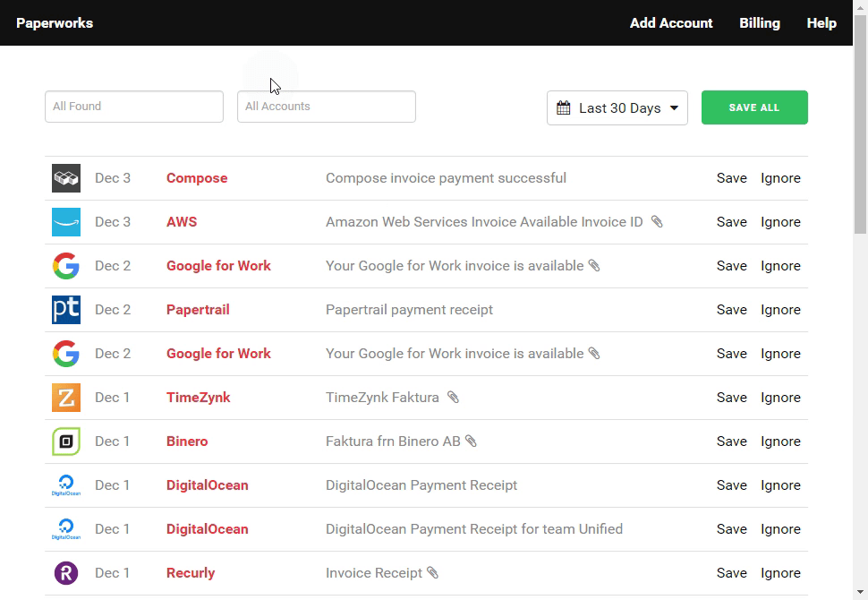Image resolution: width=868 pixels, height=600 pixels.
Task: Click the AWS logo icon
Action: 65,221
